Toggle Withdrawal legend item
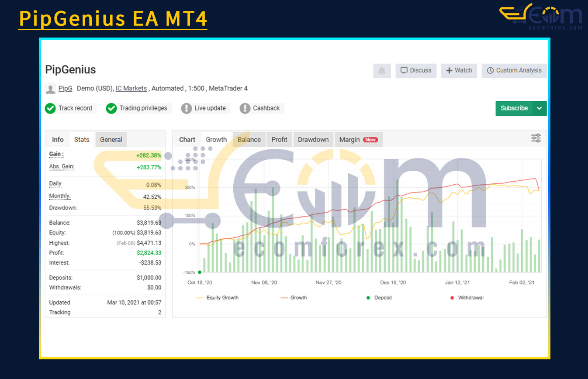The height and width of the screenshot is (379, 588). coord(467,298)
